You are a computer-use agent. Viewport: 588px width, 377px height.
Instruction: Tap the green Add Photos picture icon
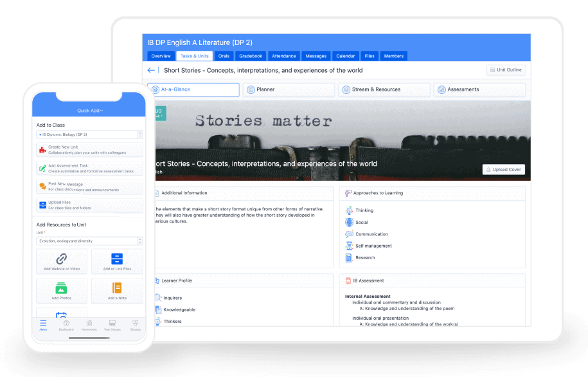point(61,288)
